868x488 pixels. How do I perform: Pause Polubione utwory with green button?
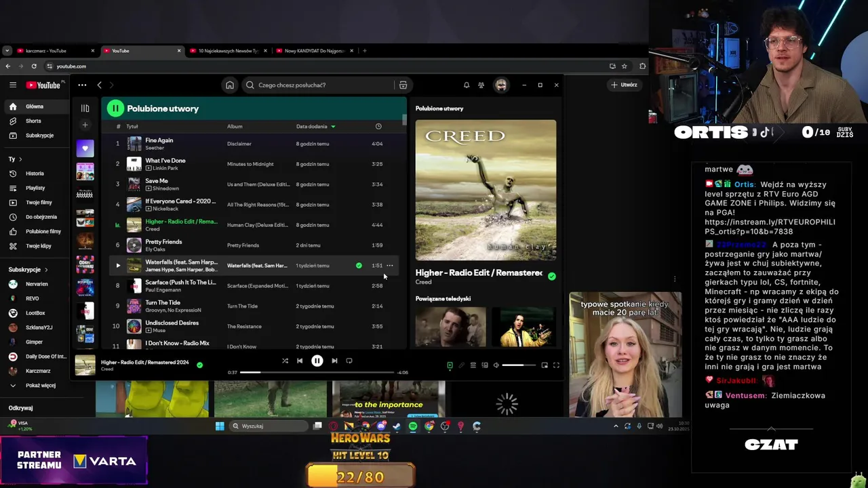115,108
